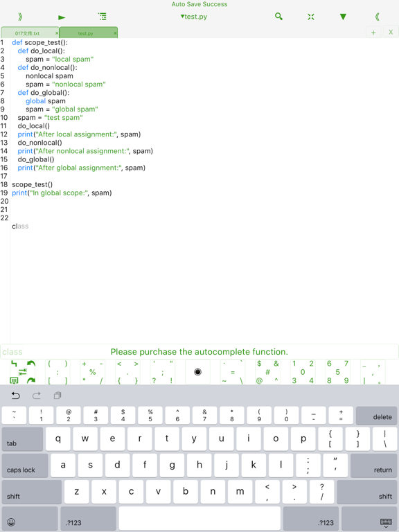
Task: Tap the plus minus percent symbol pad
Action: coord(92,372)
